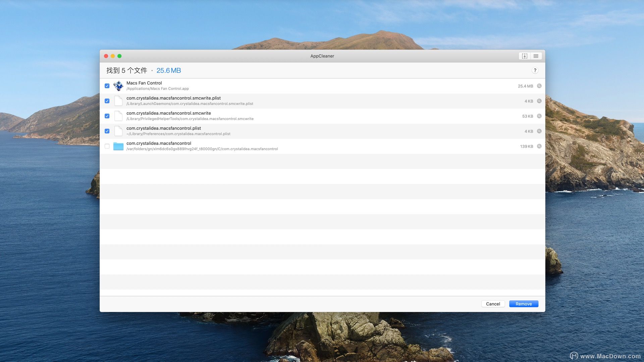Click the /Applications/Macs Fan Control.app path
This screenshot has height=362, width=644.
click(x=158, y=89)
